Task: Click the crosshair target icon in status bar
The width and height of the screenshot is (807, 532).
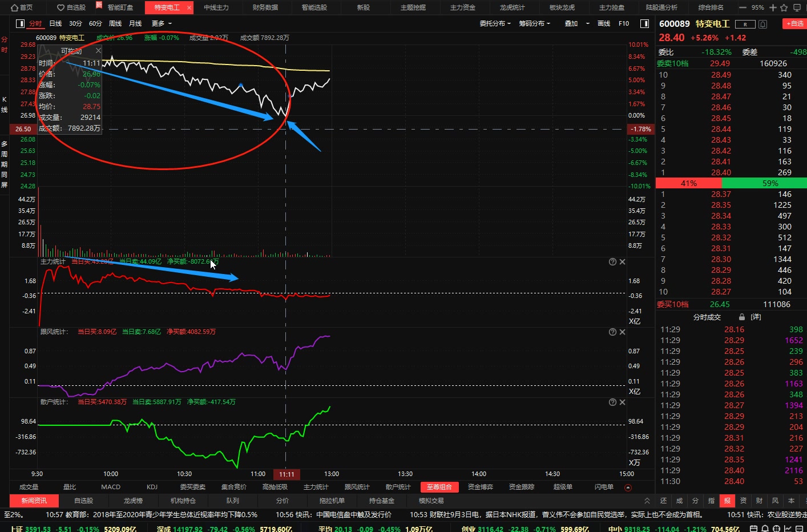Action: (x=776, y=529)
